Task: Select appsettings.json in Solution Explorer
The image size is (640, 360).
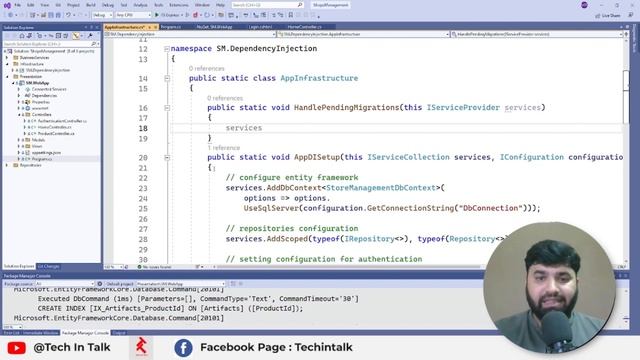Action: point(46,153)
